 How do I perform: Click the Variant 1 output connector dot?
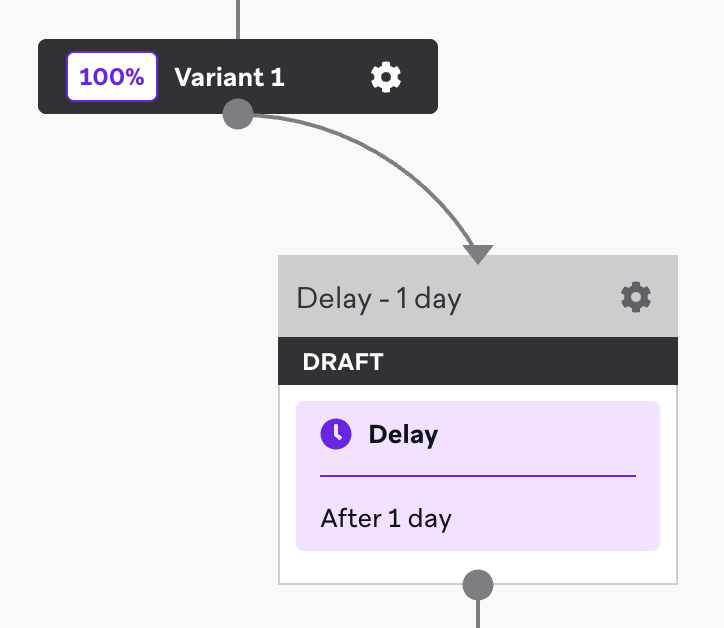[238, 114]
